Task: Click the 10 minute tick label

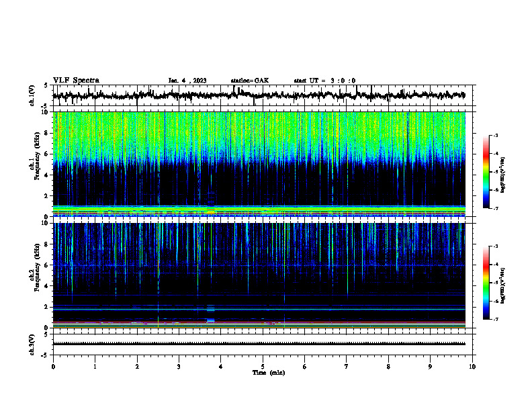Action: coord(472,367)
